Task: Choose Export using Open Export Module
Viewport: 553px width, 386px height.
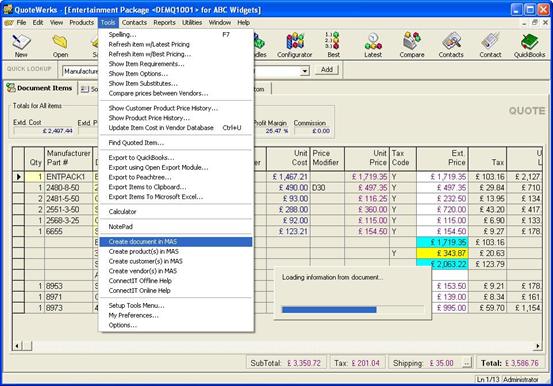Action: [x=176, y=168]
